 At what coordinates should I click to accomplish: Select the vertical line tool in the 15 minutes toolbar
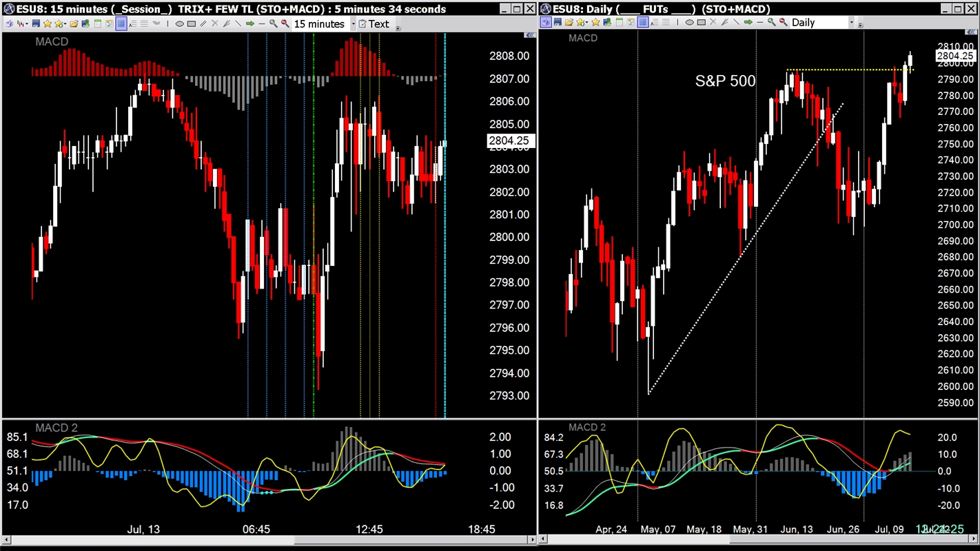click(x=167, y=23)
